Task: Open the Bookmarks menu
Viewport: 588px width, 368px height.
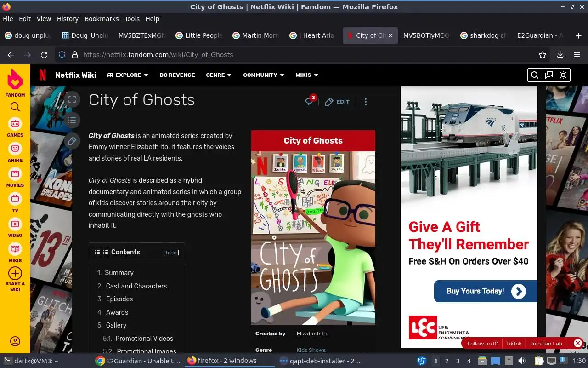Action: pos(102,19)
